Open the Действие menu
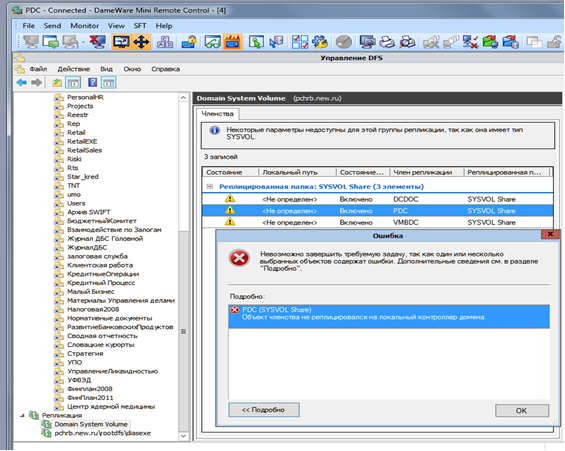The image size is (565, 451). pos(74,69)
